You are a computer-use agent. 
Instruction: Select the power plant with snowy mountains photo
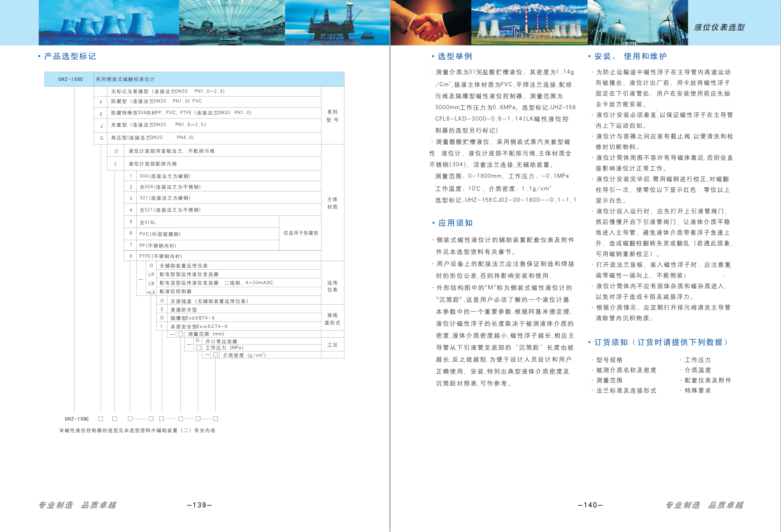(529, 22)
